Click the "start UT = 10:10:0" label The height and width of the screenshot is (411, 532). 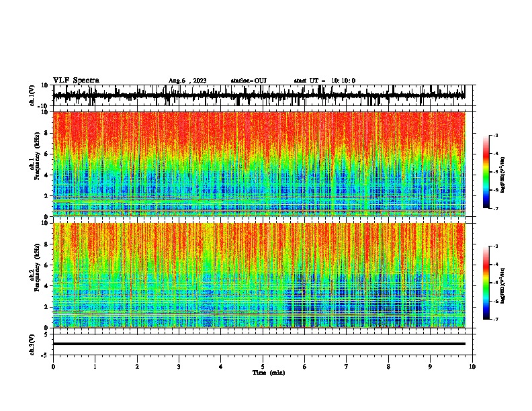[324, 81]
